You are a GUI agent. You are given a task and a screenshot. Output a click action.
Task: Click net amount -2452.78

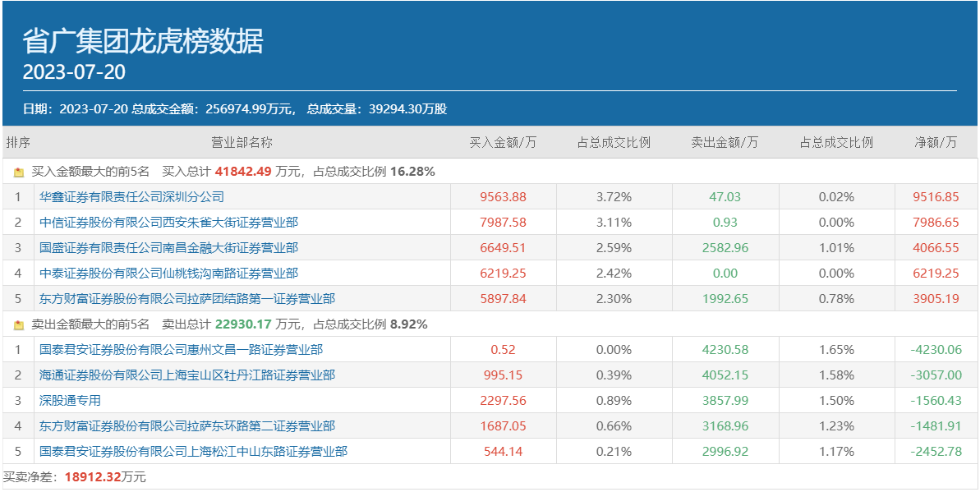[936, 452]
